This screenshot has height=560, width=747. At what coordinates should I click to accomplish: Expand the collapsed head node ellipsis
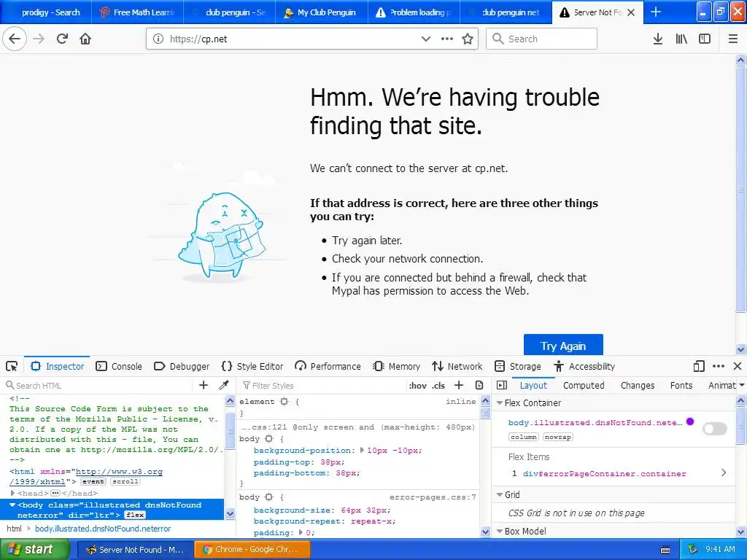pyautogui.click(x=55, y=494)
